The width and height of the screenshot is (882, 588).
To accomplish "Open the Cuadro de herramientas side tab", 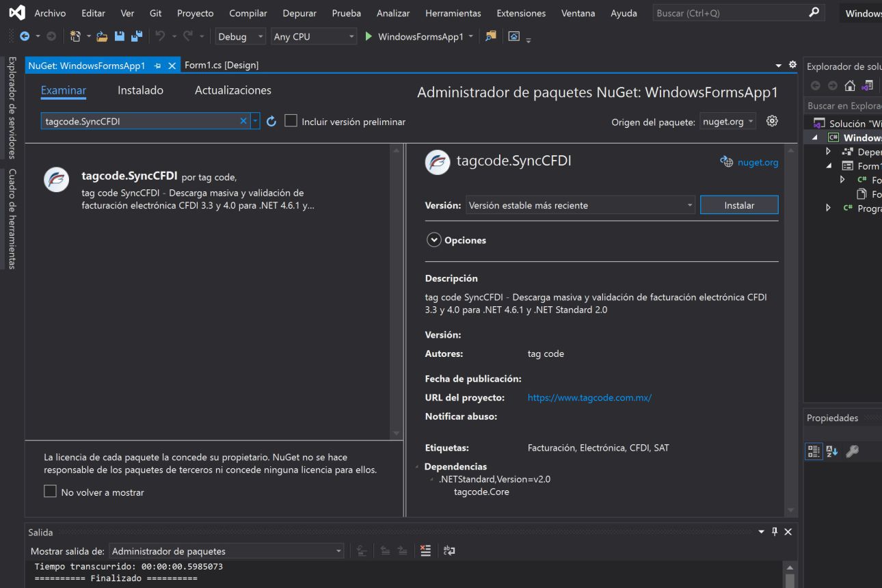I will click(12, 219).
